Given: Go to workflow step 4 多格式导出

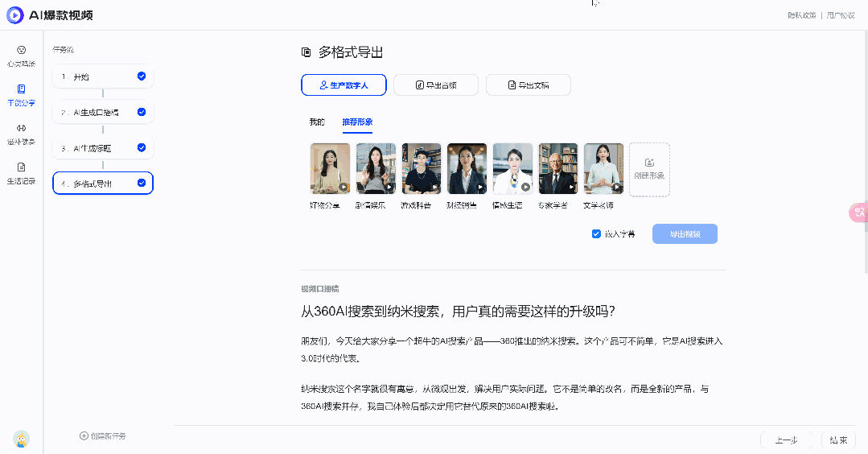Looking at the screenshot, I should (x=103, y=184).
